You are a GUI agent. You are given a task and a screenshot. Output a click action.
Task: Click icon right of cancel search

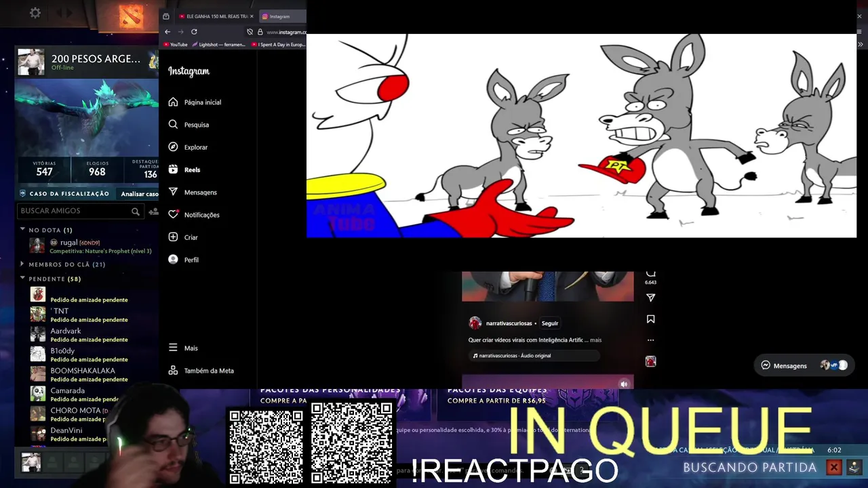point(854,467)
